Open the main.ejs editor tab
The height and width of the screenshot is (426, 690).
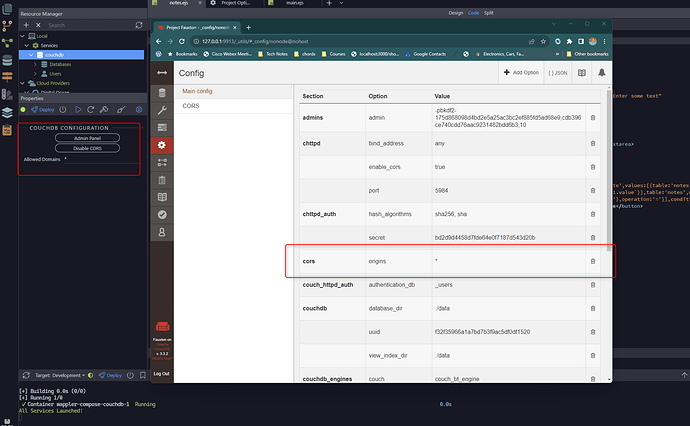pyautogui.click(x=295, y=3)
